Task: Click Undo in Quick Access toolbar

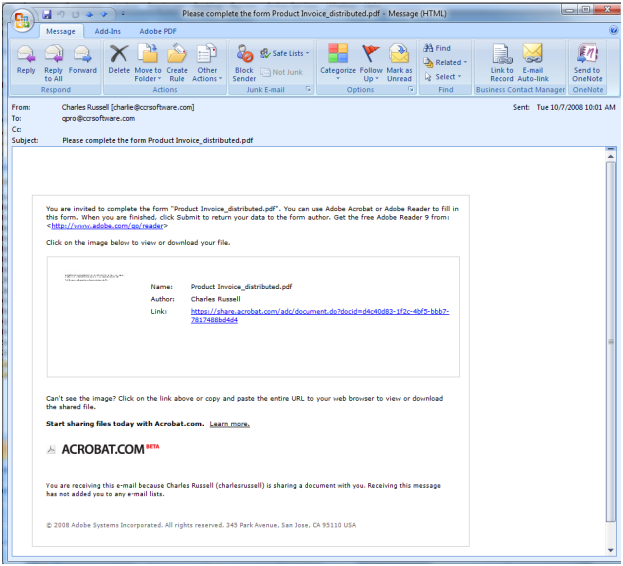Action: pyautogui.click(x=61, y=14)
